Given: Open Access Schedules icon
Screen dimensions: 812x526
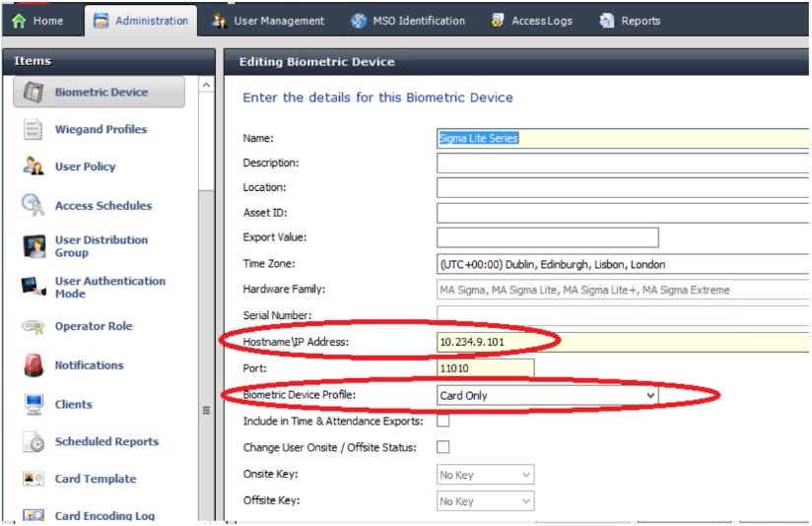Looking at the screenshot, I should 34,206.
